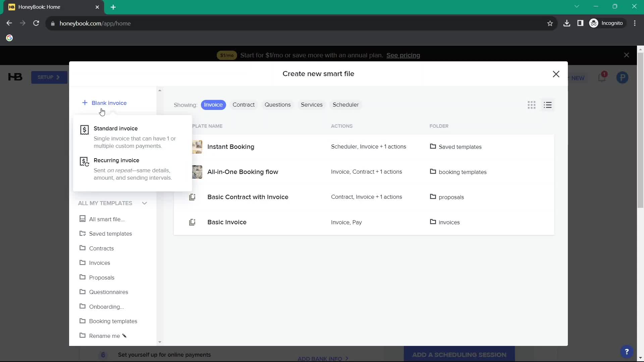The image size is (644, 362).
Task: Click the Services tab filter
Action: [x=311, y=105]
